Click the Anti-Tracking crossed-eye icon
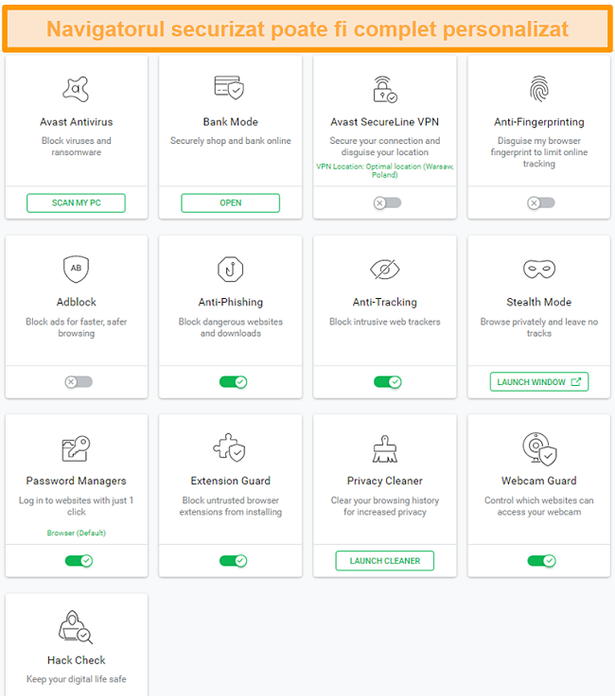This screenshot has width=615, height=700. pos(385,270)
